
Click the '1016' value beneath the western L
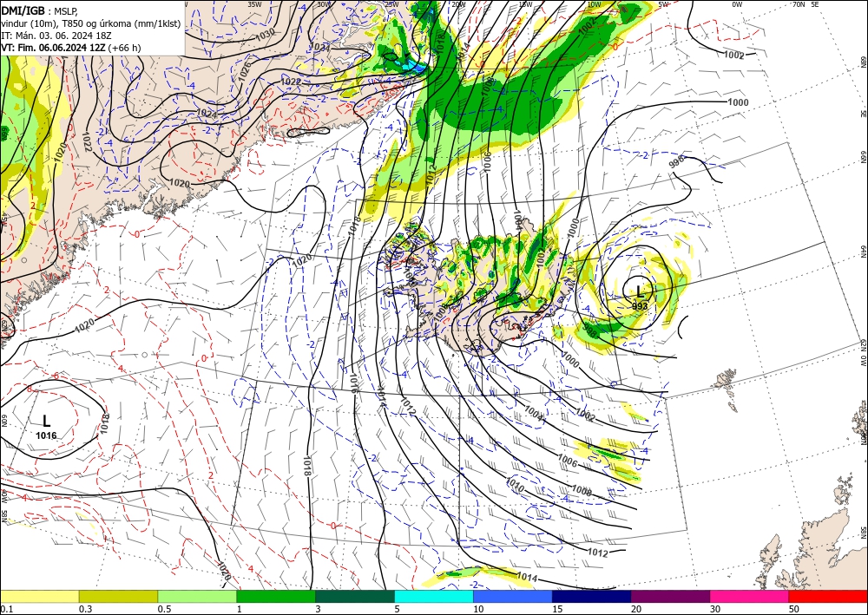tap(47, 435)
